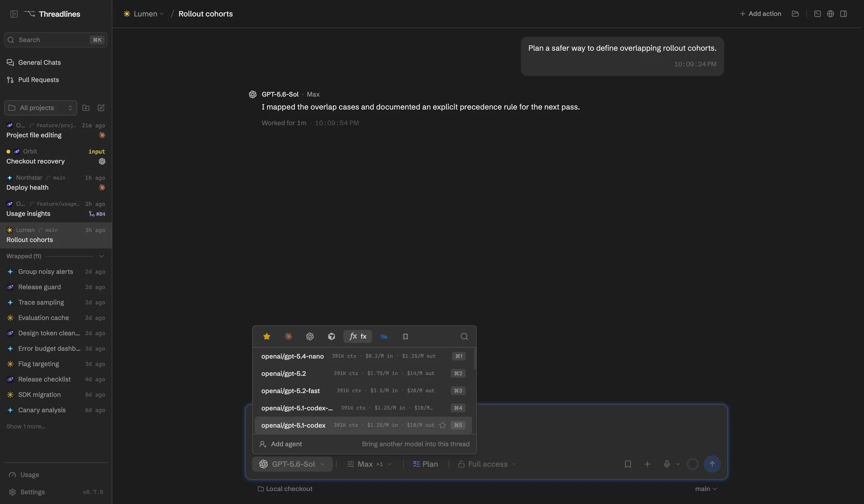Image resolution: width=864 pixels, height=504 pixels.
Task: Open the GPT-5.6-Sol model selector
Action: pyautogui.click(x=292, y=464)
